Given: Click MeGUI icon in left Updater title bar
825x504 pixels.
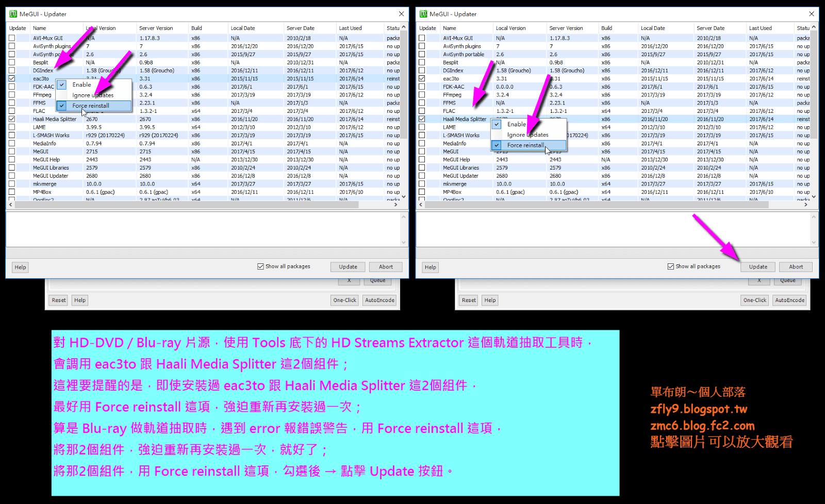Looking at the screenshot, I should click(x=13, y=14).
